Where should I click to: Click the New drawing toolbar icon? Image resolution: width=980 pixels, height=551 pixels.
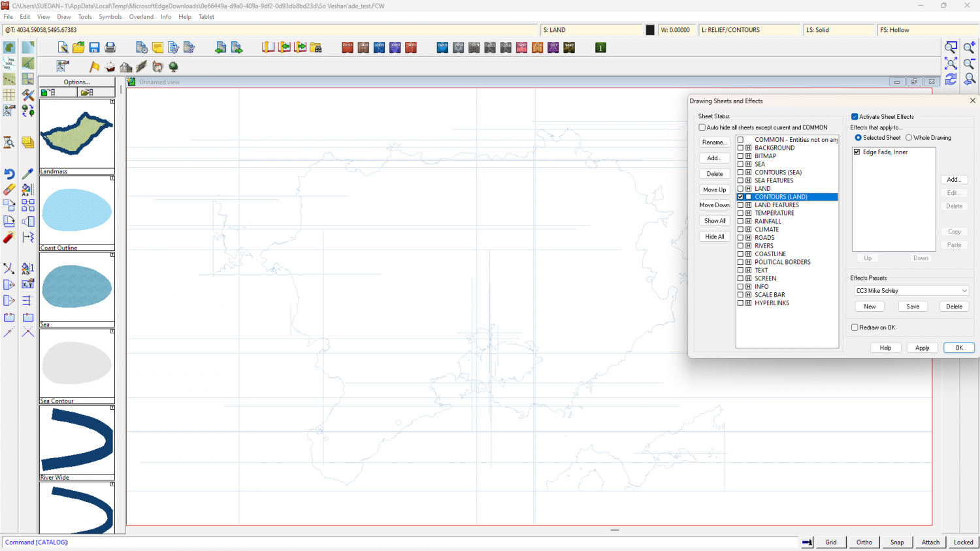63,47
